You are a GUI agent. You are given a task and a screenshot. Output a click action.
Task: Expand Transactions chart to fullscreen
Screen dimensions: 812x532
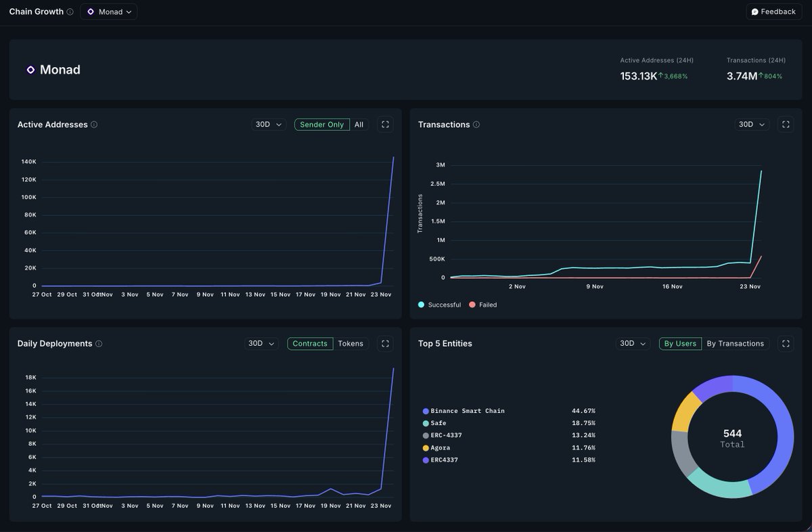pos(786,125)
